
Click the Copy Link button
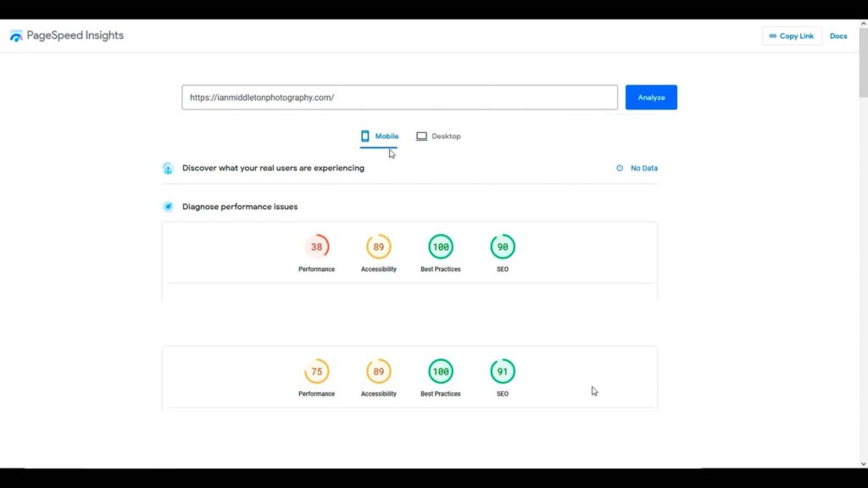click(792, 36)
